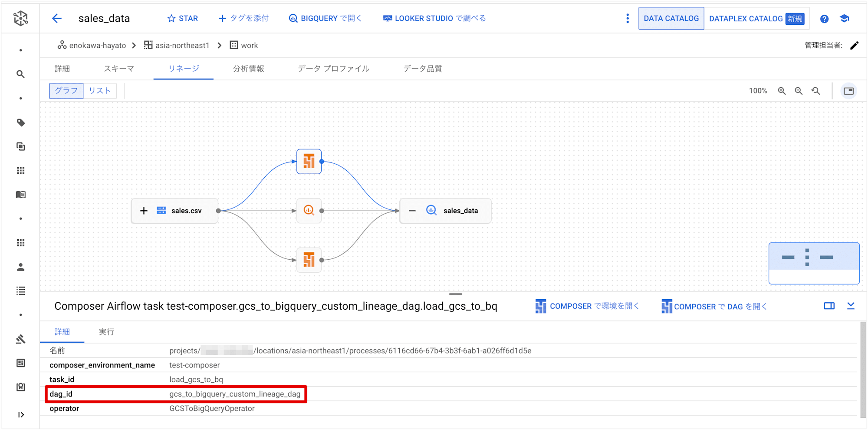The height and width of the screenshot is (430, 868).
Task: Open DAG with COMPOSER で DAG を開く
Action: tap(714, 306)
